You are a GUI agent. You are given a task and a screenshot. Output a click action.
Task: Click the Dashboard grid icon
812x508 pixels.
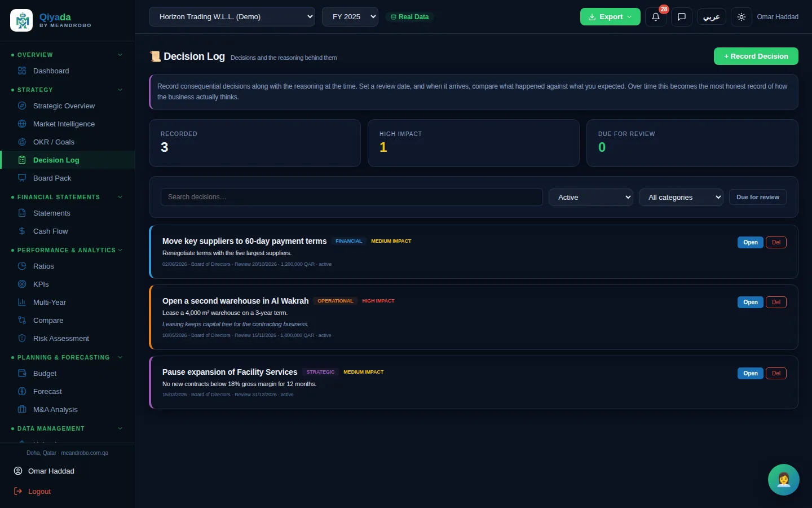tap(22, 71)
